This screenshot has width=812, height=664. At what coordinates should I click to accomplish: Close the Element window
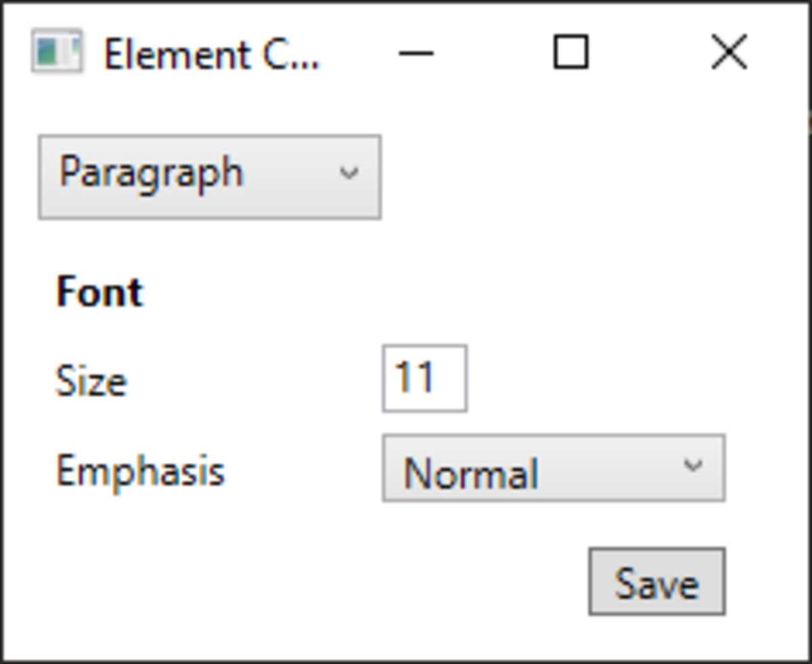pos(729,52)
